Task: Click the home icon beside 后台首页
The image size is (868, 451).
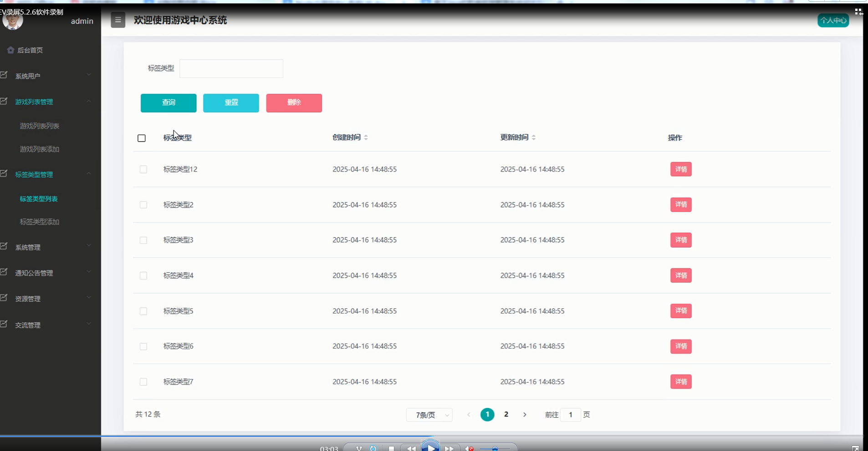Action: [x=10, y=50]
